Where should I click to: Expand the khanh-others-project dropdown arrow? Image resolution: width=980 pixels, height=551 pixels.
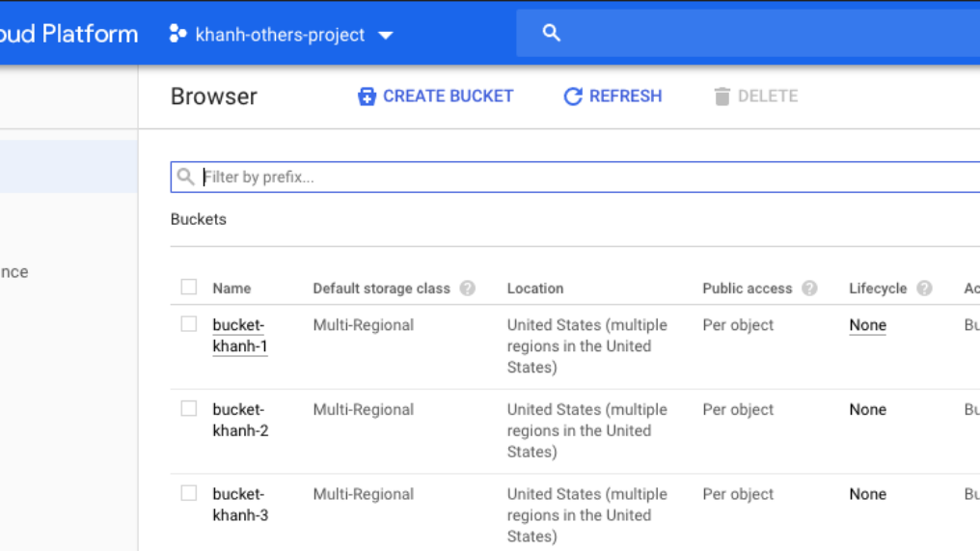tap(386, 36)
